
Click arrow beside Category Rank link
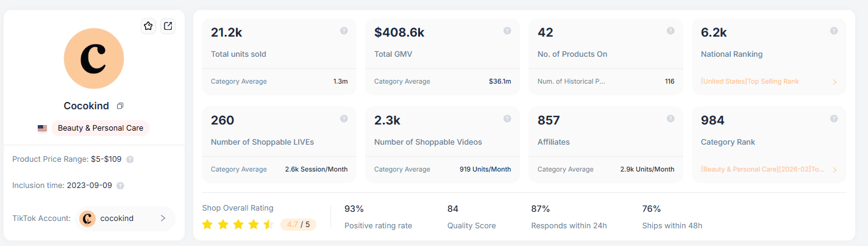(x=834, y=170)
